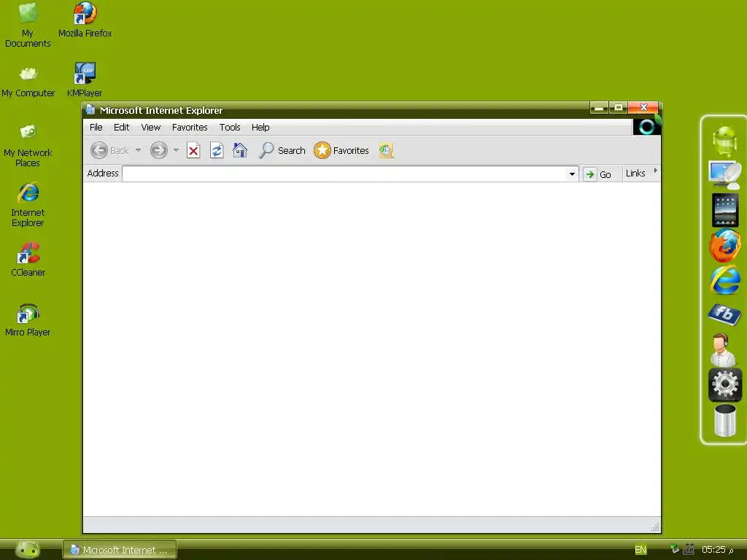Select My Network Places desktop icon
747x560 pixels.
(28, 145)
